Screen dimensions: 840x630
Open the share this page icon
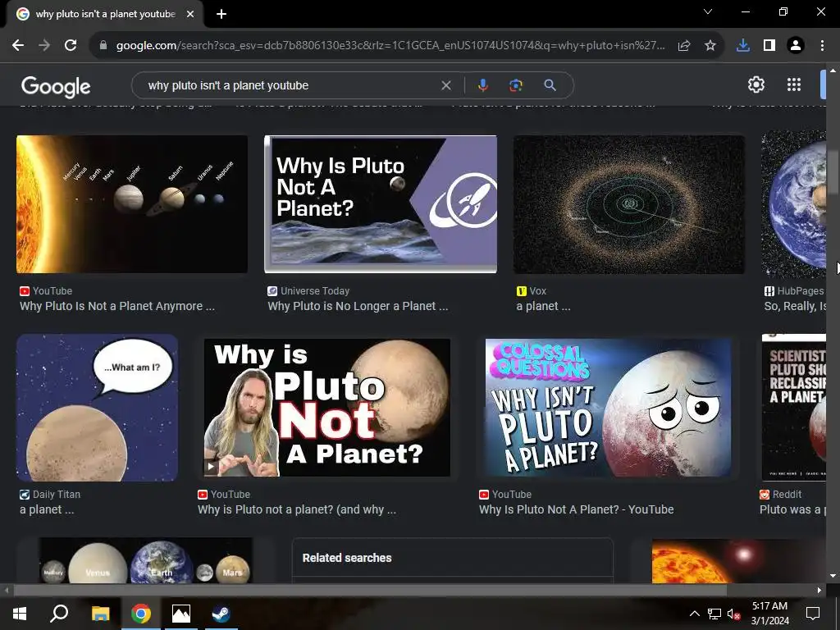[x=684, y=46]
